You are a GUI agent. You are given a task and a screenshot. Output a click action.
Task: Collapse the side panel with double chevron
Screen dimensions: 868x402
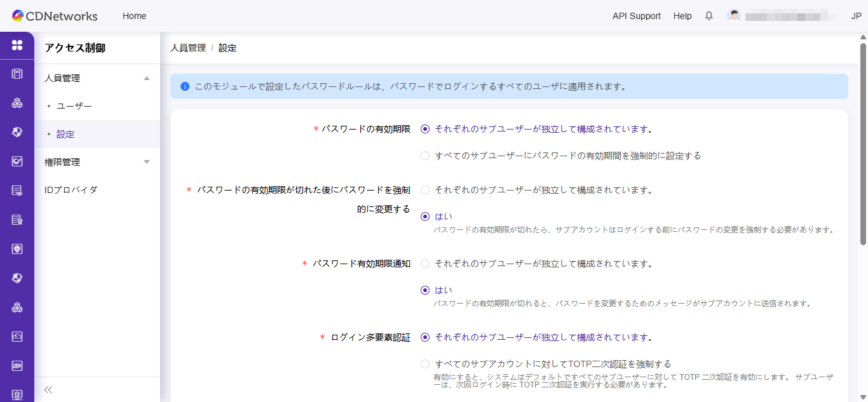click(x=48, y=389)
